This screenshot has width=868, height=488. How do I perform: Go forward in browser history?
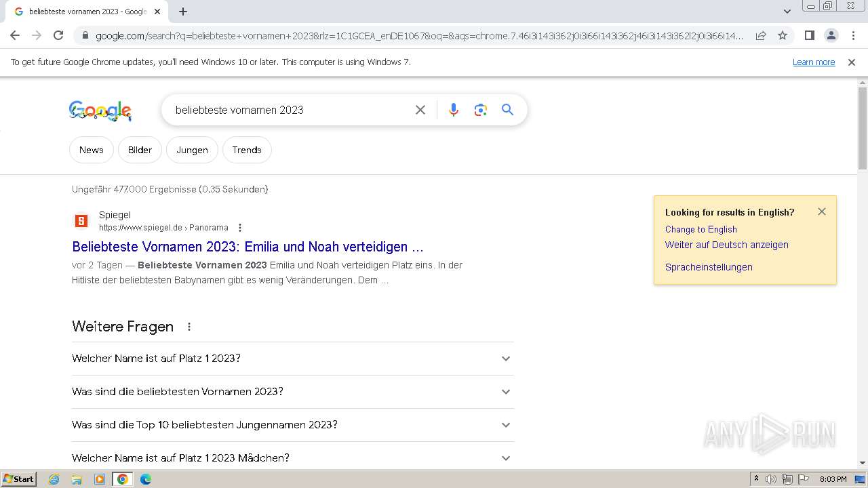[37, 35]
